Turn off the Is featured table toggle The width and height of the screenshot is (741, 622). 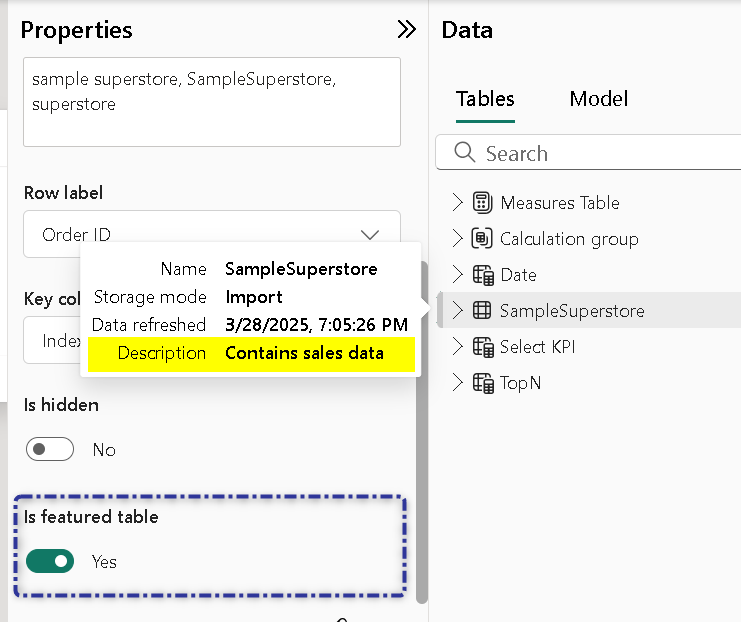coord(50,562)
